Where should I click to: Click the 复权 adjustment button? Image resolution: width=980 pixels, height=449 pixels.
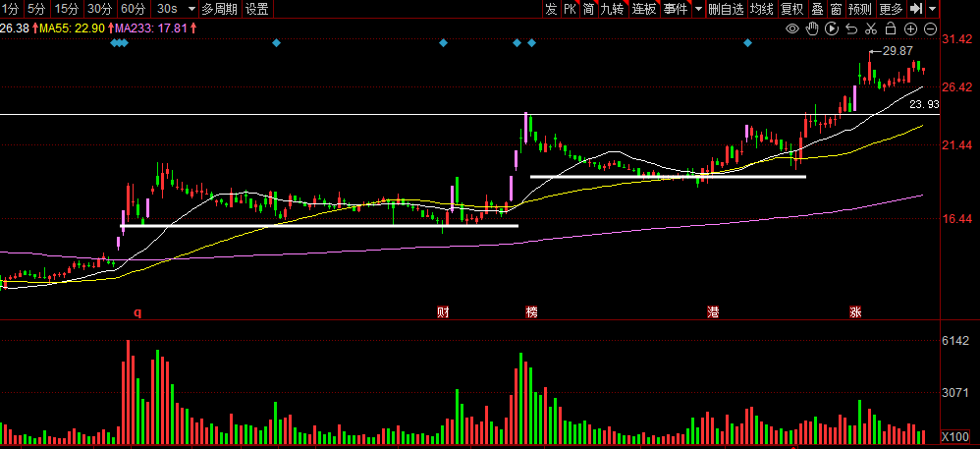click(x=791, y=9)
